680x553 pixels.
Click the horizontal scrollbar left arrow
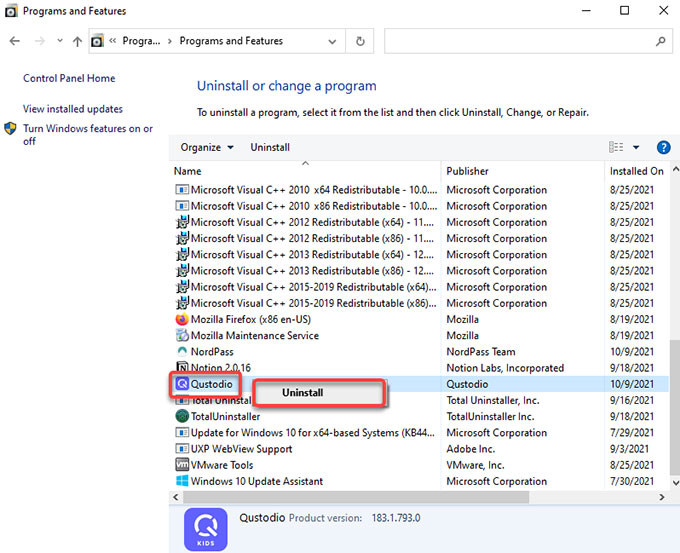coord(176,497)
